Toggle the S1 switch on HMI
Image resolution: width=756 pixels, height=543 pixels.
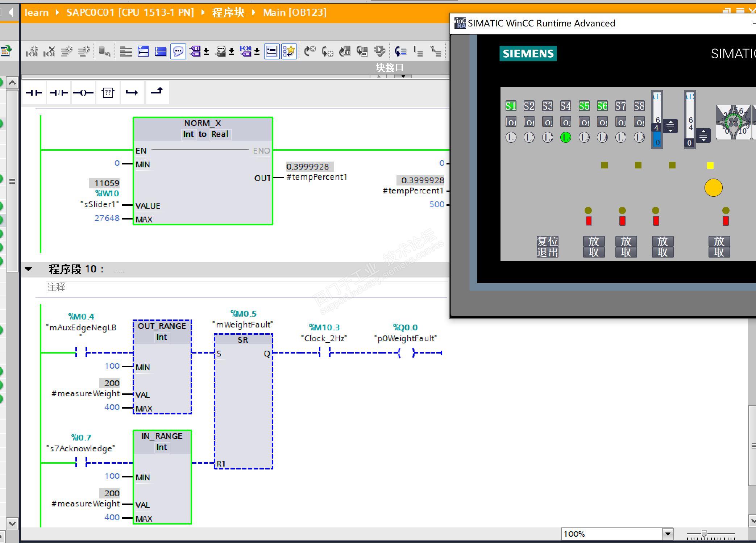click(x=511, y=106)
